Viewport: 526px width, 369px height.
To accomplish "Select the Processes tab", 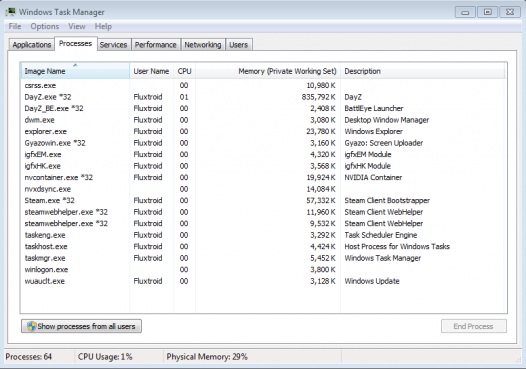I will tap(75, 44).
